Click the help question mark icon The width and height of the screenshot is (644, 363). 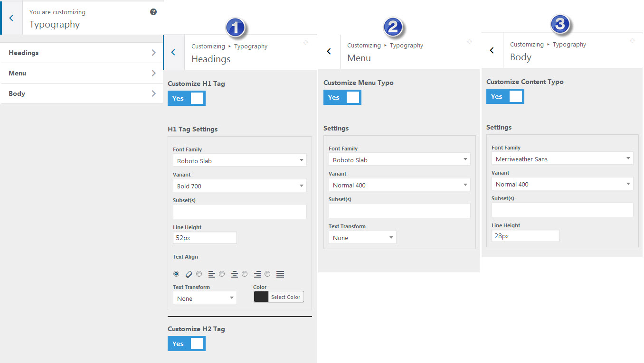pyautogui.click(x=153, y=12)
